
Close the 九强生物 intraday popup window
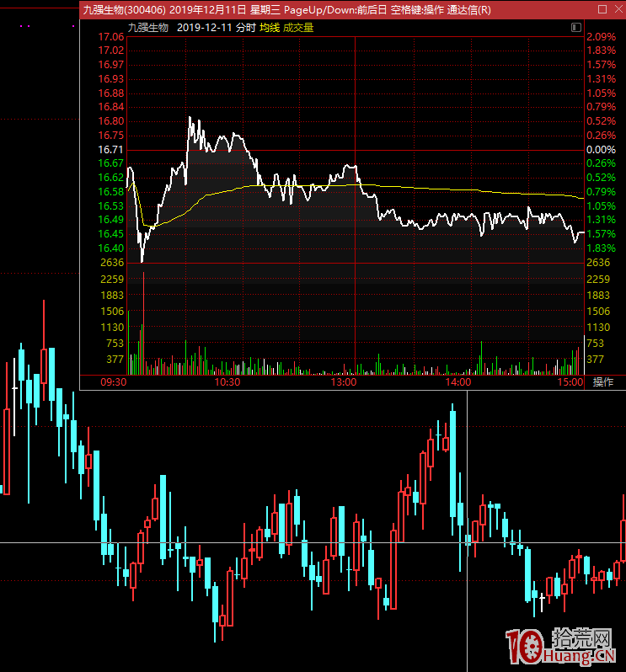click(618, 9)
